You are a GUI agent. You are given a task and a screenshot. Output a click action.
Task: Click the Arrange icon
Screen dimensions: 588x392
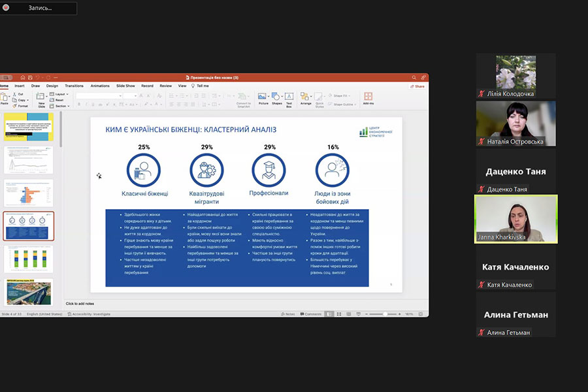(306, 97)
